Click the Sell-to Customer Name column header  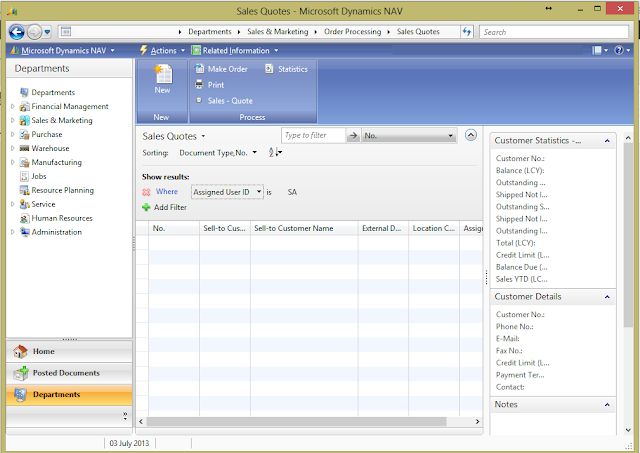tap(304, 229)
